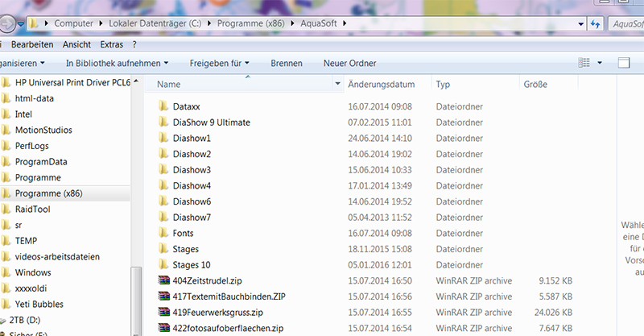Viewport: 644px width, 336px height.
Task: Click the archive icon of 419Feuerwerksgruss.zip
Action: tap(163, 312)
